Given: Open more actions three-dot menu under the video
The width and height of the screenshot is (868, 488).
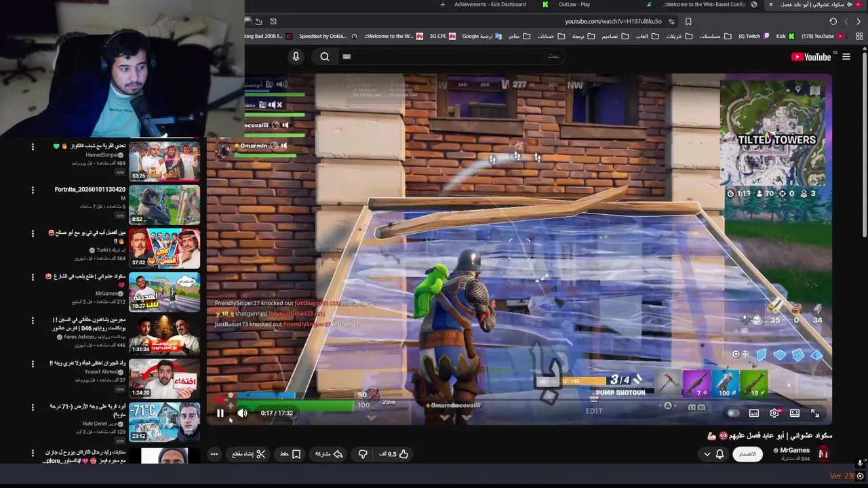Looking at the screenshot, I should coord(214,454).
